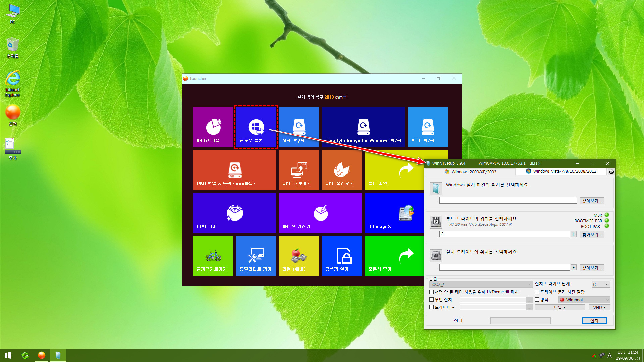The width and height of the screenshot is (644, 362).
Task: Select the M-R 백/복 backup icon
Action: pos(299,127)
